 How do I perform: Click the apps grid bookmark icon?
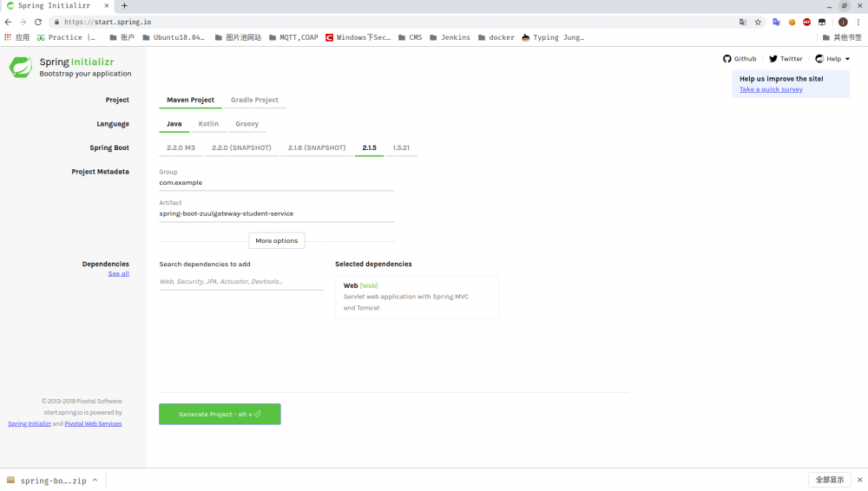pyautogui.click(x=16, y=37)
